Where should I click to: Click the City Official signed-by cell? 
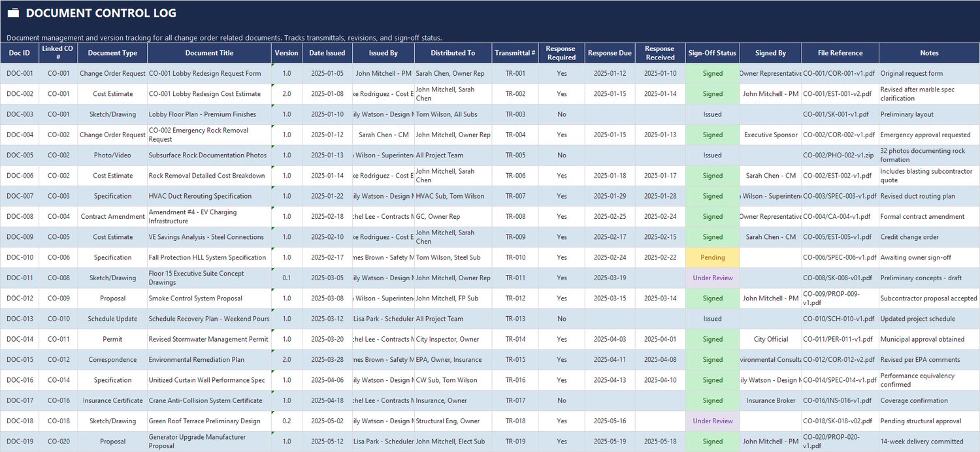[770, 339]
